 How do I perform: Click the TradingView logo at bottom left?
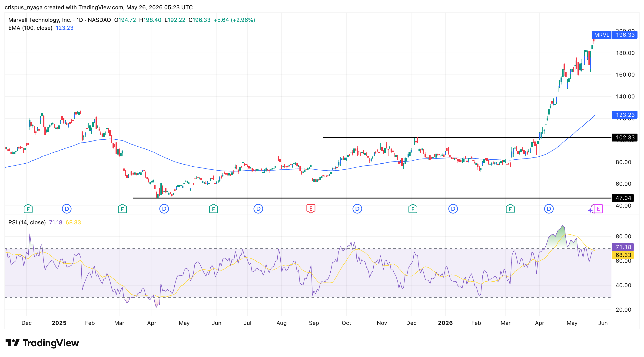(42, 343)
